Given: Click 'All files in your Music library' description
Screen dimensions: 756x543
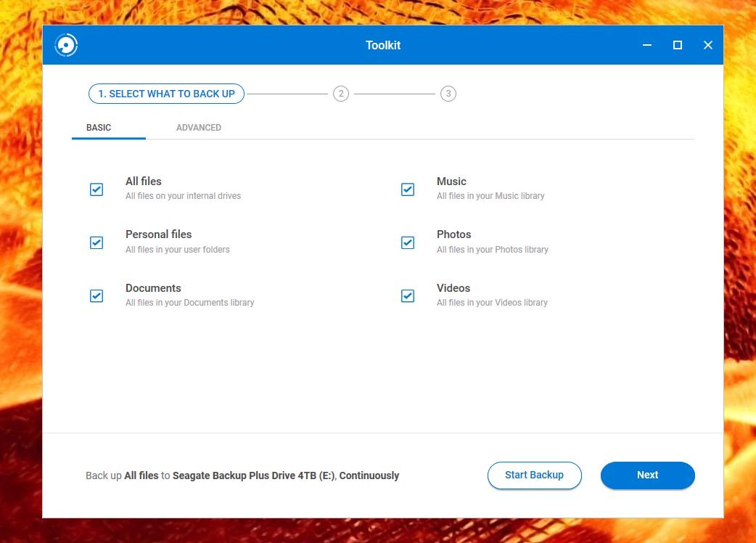Looking at the screenshot, I should tap(491, 196).
